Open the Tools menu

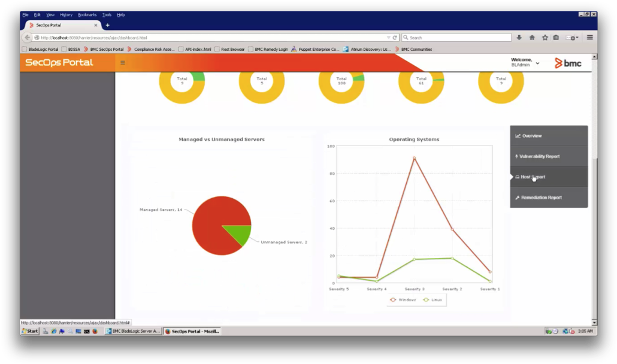point(107,15)
